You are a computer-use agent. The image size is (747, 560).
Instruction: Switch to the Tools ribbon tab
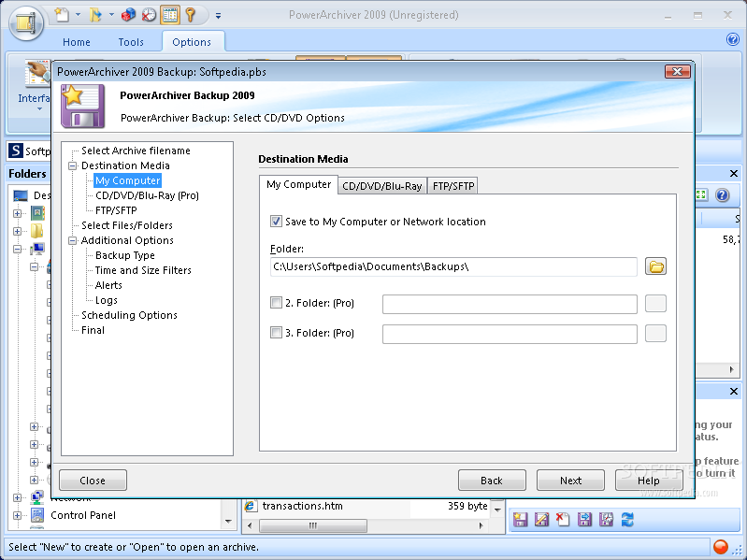[131, 42]
